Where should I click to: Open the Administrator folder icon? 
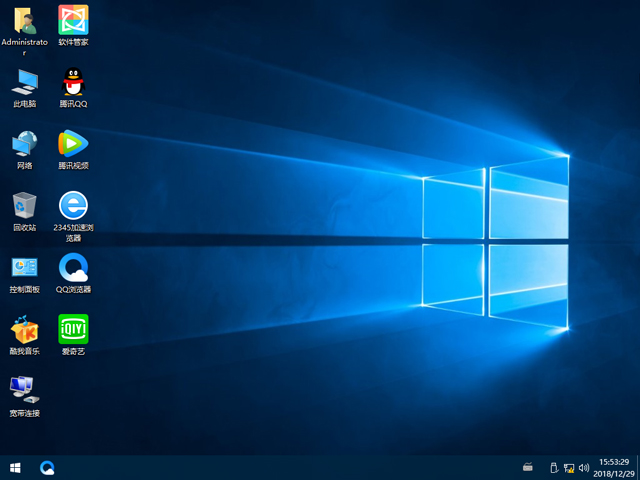[24, 20]
